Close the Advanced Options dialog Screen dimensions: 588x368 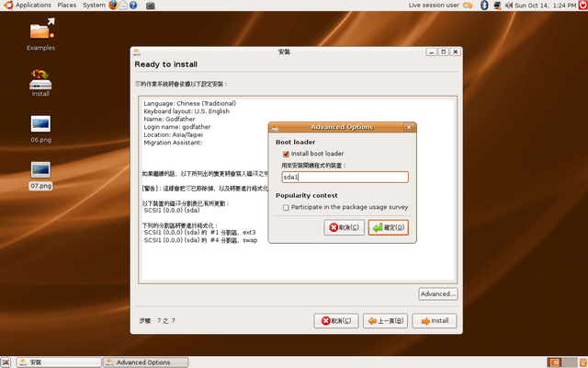[x=409, y=127]
